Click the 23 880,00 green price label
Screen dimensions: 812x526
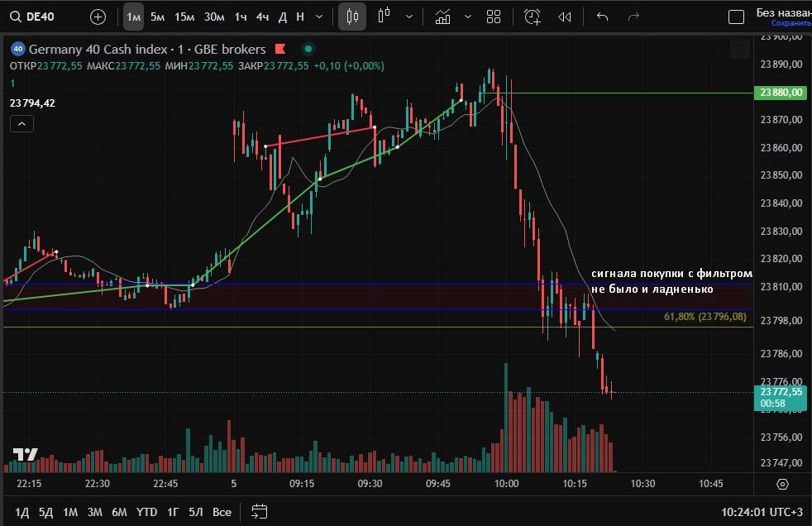pyautogui.click(x=781, y=93)
